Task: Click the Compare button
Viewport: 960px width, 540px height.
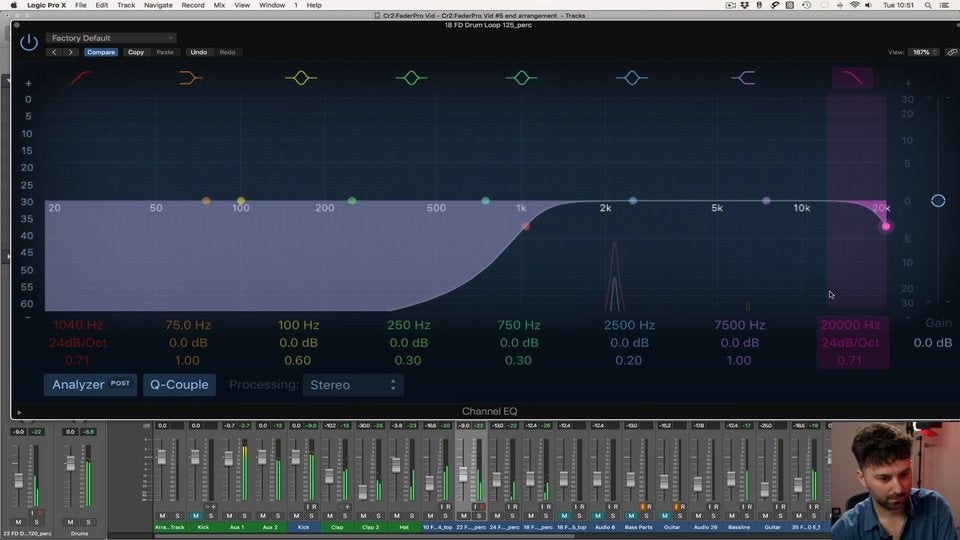Action: [x=100, y=52]
